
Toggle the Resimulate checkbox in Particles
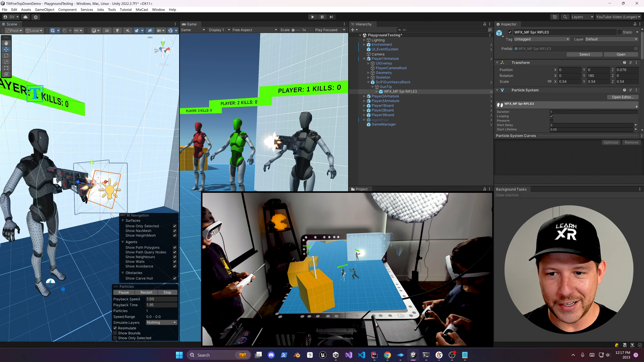[x=115, y=328]
